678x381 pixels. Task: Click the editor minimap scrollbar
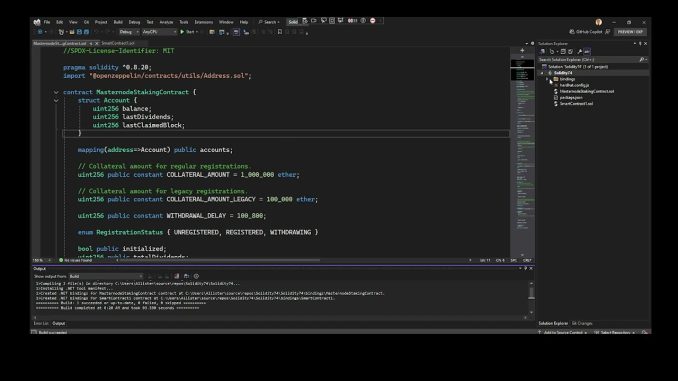click(x=522, y=156)
